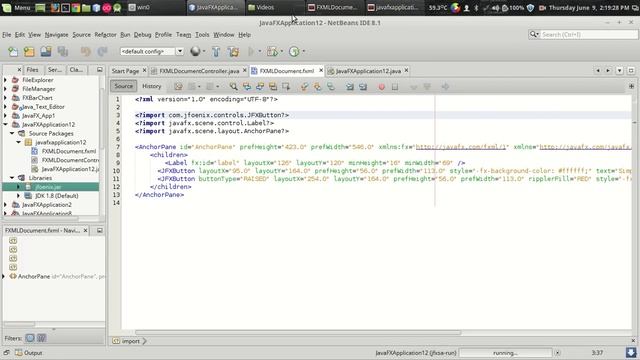The image size is (640, 360).
Task: Click the Videos taskbar window button
Action: click(x=274, y=7)
